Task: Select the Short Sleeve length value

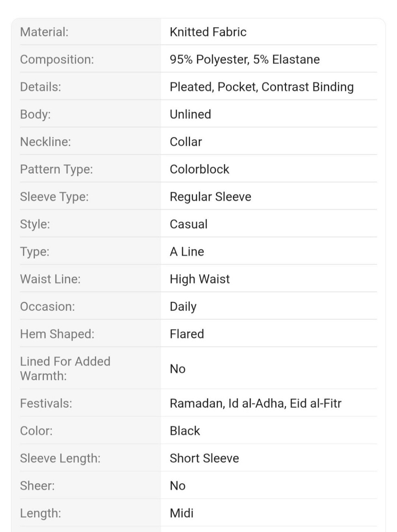Action: pyautogui.click(x=204, y=459)
